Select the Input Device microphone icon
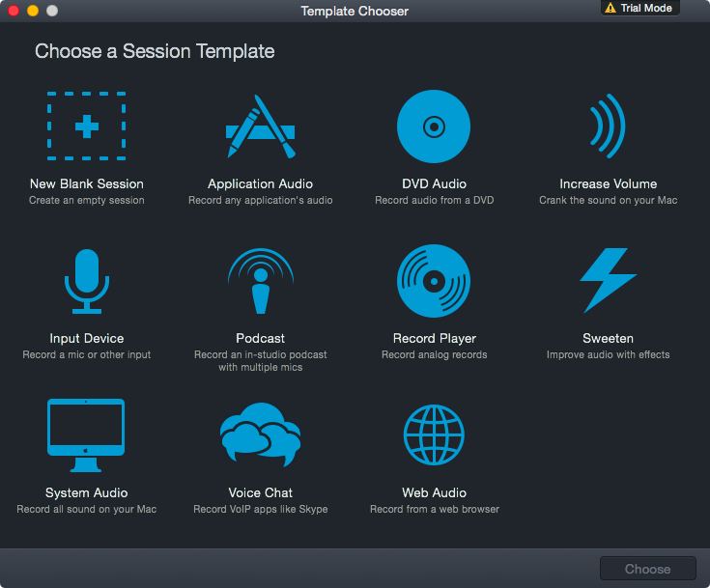 click(x=87, y=281)
